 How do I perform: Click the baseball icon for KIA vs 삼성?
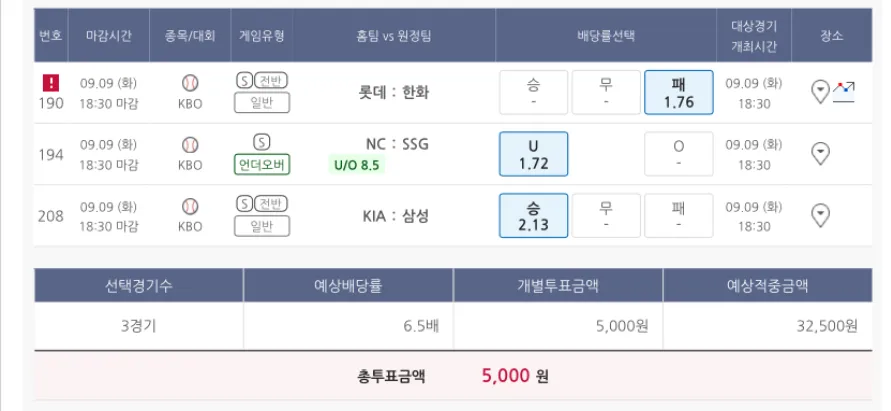point(190,206)
